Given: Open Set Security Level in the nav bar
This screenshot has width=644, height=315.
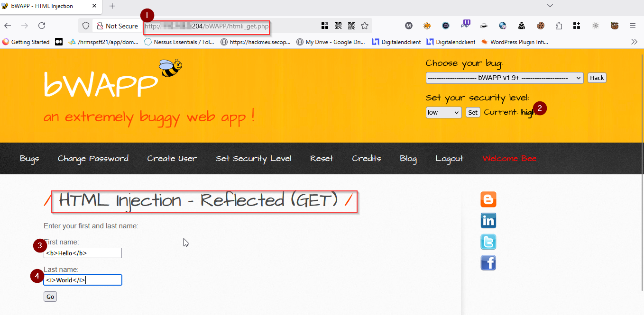Looking at the screenshot, I should coord(253,159).
